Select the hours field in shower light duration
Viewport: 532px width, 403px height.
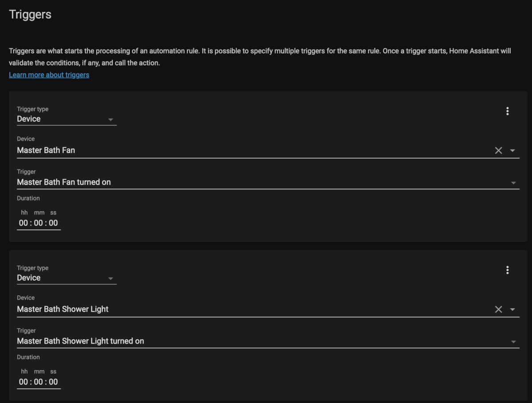pos(23,382)
